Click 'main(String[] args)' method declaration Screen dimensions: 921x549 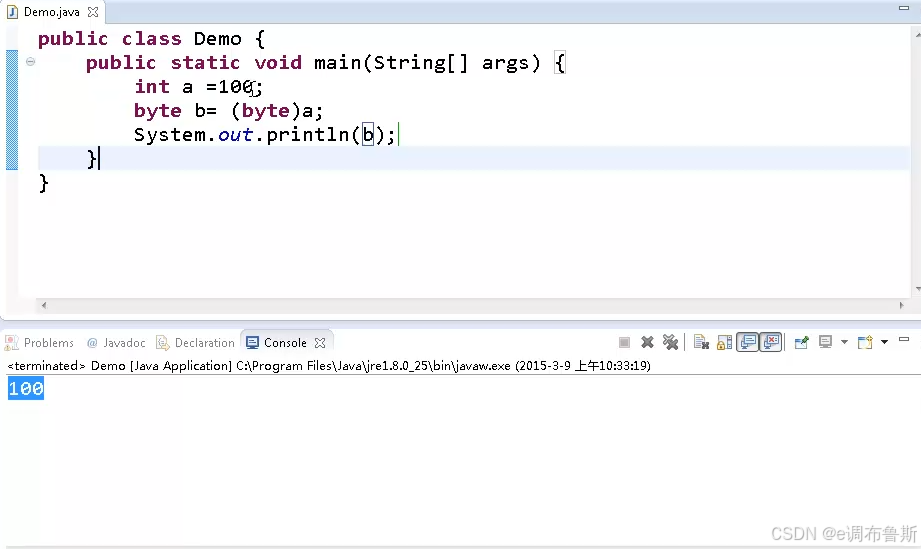pyautogui.click(x=427, y=63)
